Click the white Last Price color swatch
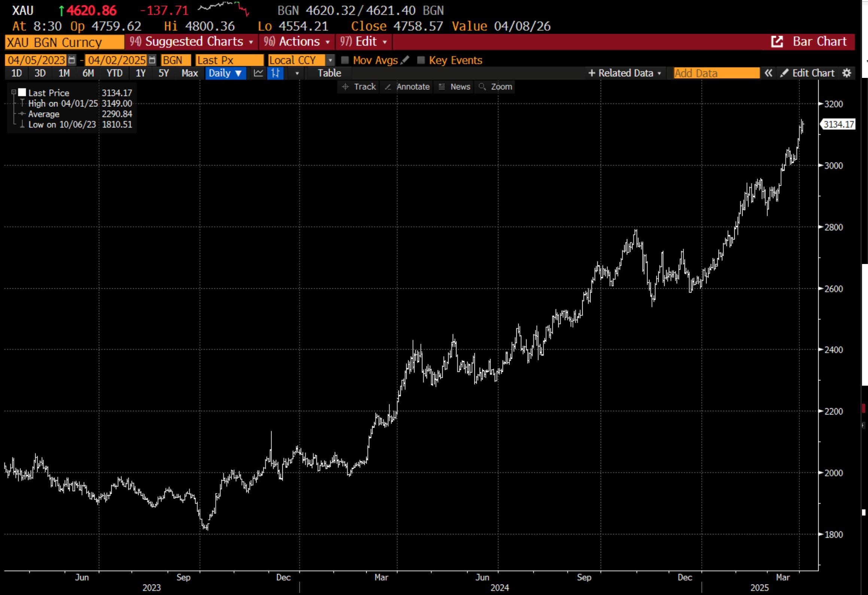The image size is (868, 595). (x=22, y=92)
